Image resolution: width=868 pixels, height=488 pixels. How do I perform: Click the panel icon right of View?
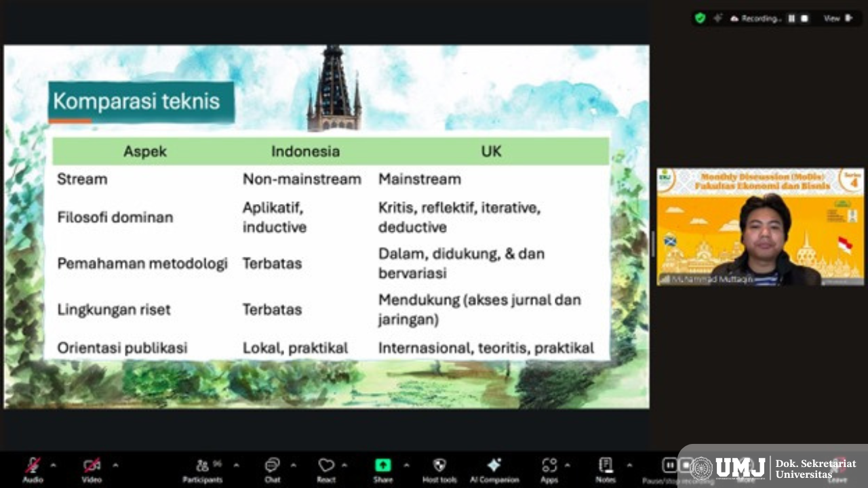[848, 18]
